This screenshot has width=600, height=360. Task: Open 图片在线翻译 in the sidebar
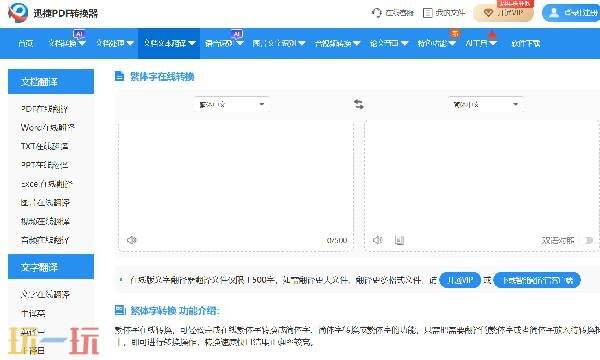click(45, 202)
